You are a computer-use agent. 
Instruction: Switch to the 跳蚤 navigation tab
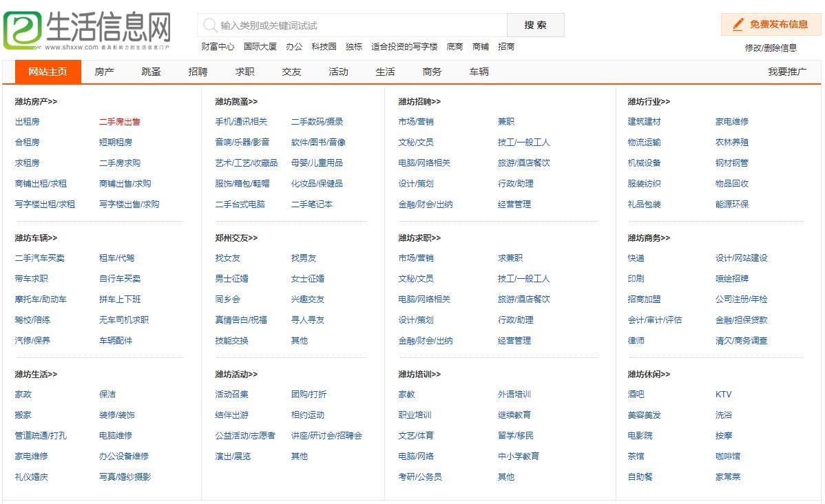click(151, 72)
